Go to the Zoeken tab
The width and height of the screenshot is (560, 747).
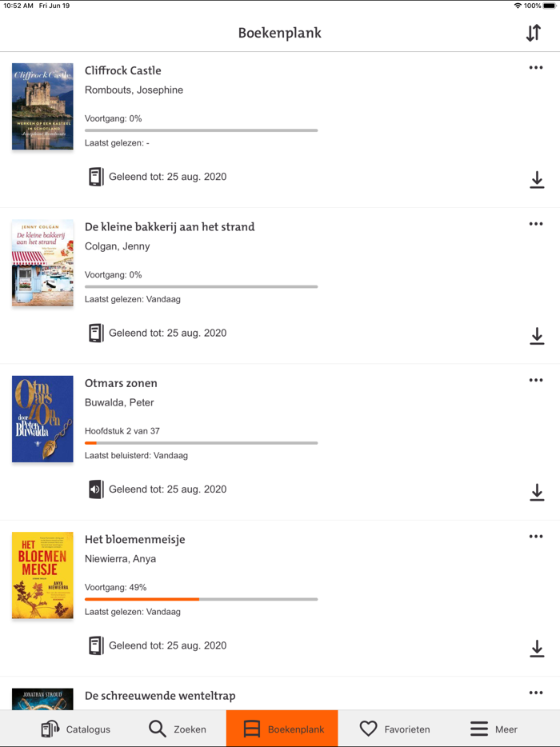point(178,729)
